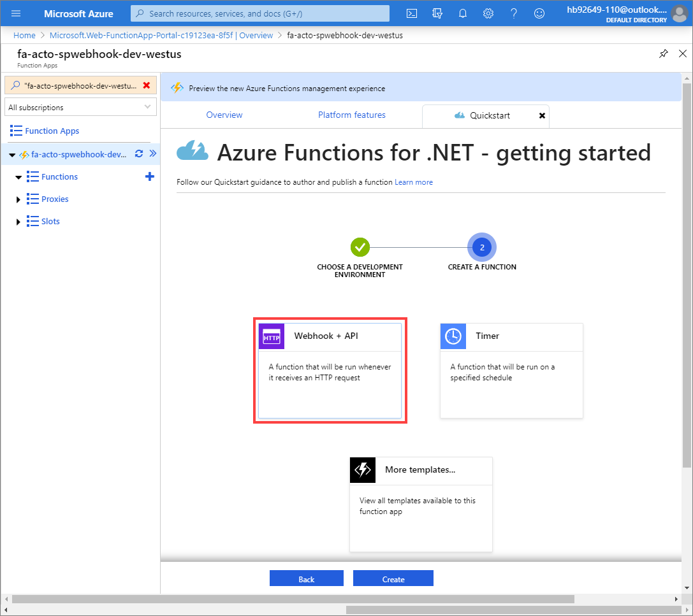Click the More templates lightning icon
This screenshot has height=616, width=693.
[362, 470]
